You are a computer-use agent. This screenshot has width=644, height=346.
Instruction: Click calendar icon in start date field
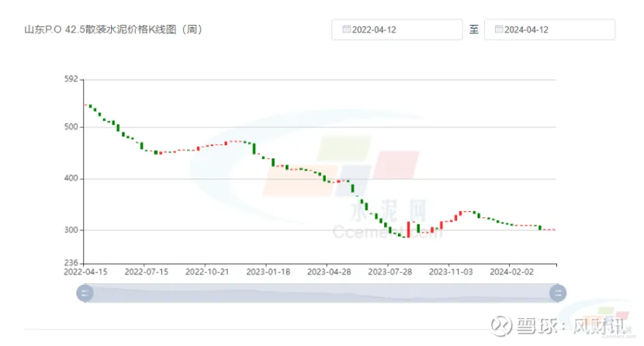click(x=346, y=29)
